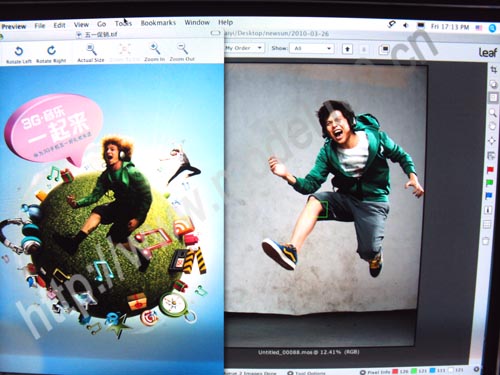The width and height of the screenshot is (500, 375).
Task: Click the blue flag tag
Action: pos(489,196)
